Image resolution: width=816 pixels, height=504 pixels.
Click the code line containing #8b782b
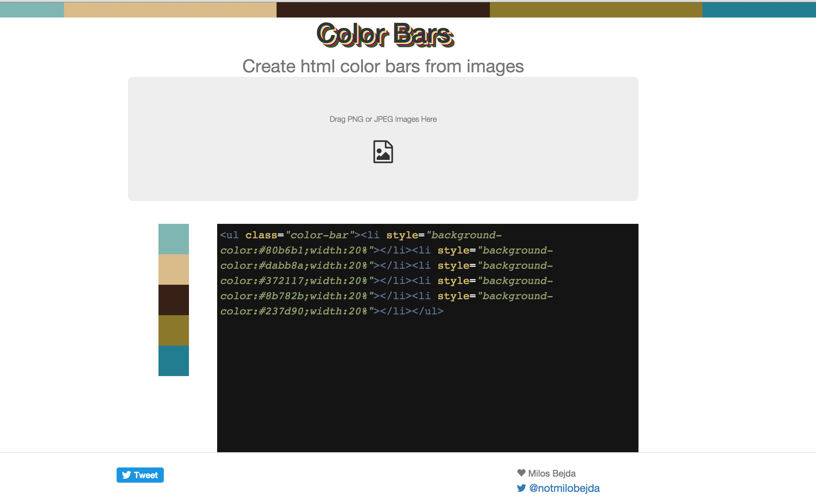387,296
